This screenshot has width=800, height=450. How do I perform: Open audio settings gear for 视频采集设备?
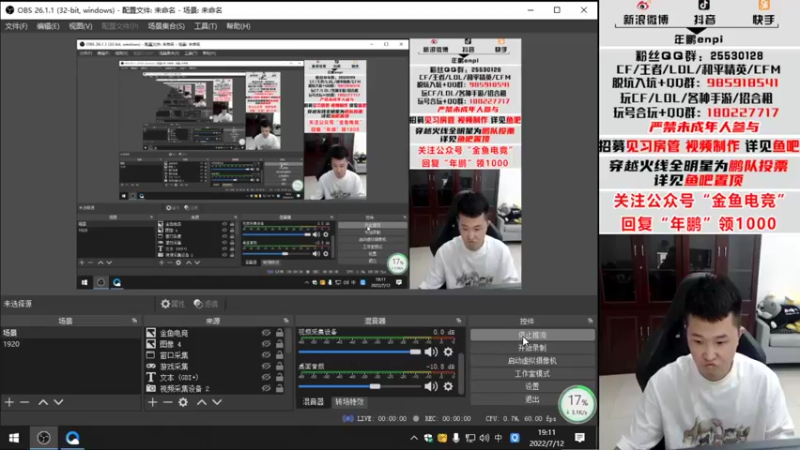tap(448, 352)
